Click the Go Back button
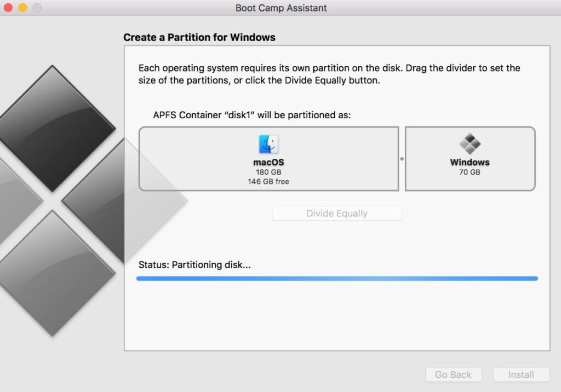This screenshot has height=392, width=561. tap(453, 375)
